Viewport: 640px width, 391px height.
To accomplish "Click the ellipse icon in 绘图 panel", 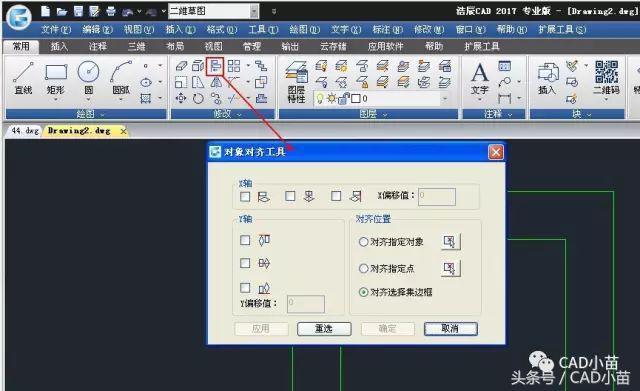I will pyautogui.click(x=146, y=82).
